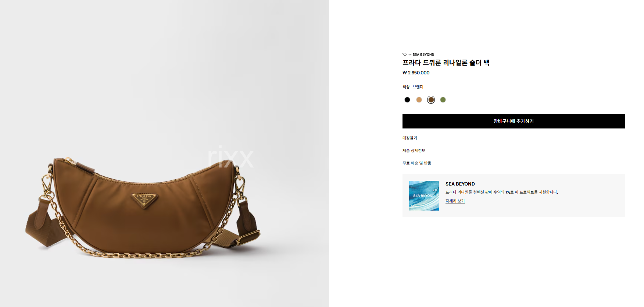This screenshot has height=307, width=644.
Task: Expand the 제품 상세정보 product details section
Action: click(414, 151)
